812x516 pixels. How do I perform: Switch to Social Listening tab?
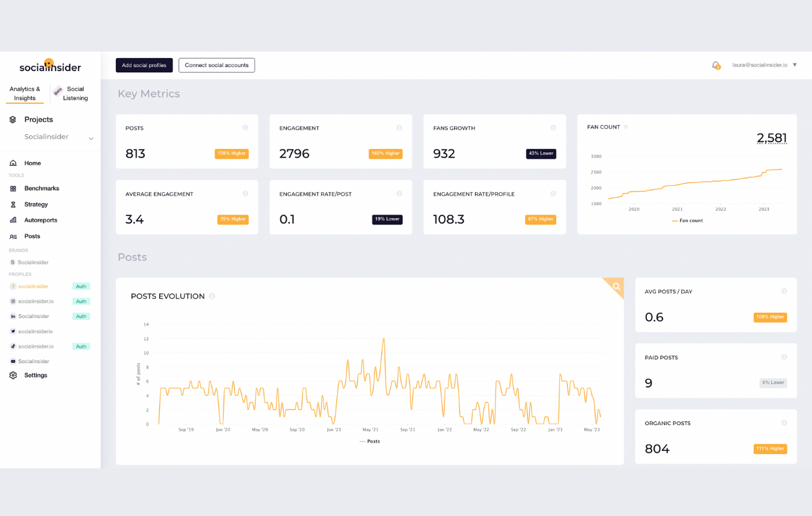point(75,94)
